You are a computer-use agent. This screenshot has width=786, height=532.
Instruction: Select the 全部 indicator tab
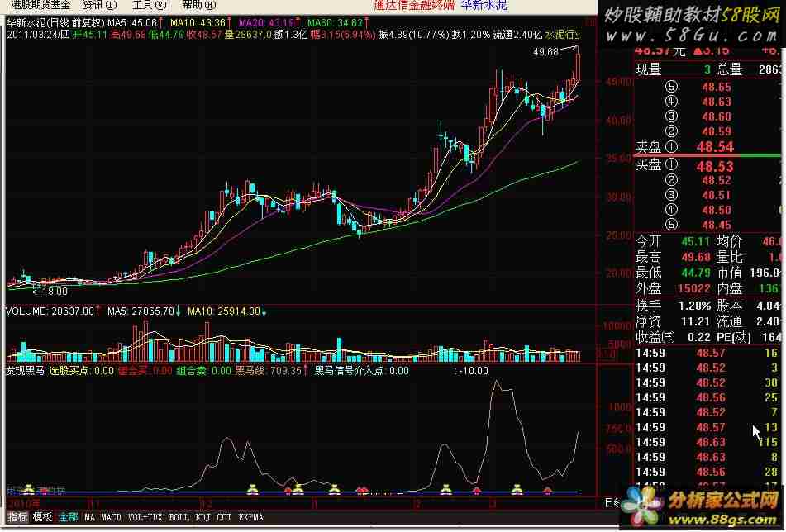(x=68, y=517)
